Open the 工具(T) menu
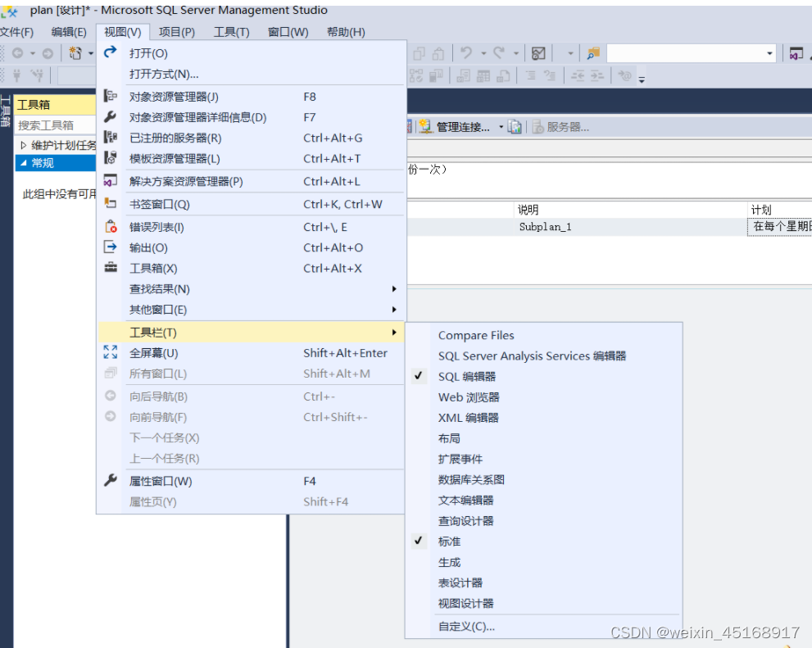Image resolution: width=812 pixels, height=648 pixels. (x=232, y=32)
